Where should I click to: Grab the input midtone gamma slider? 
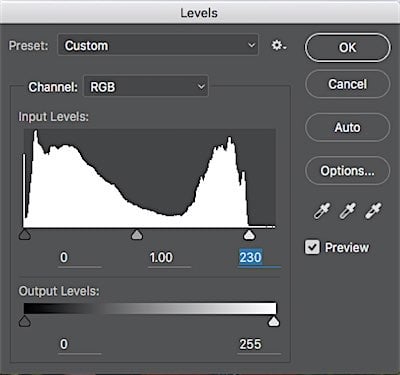tap(137, 235)
